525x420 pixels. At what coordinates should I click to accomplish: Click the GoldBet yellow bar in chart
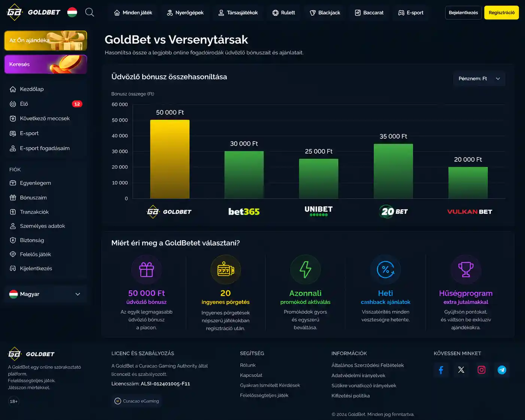point(170,159)
